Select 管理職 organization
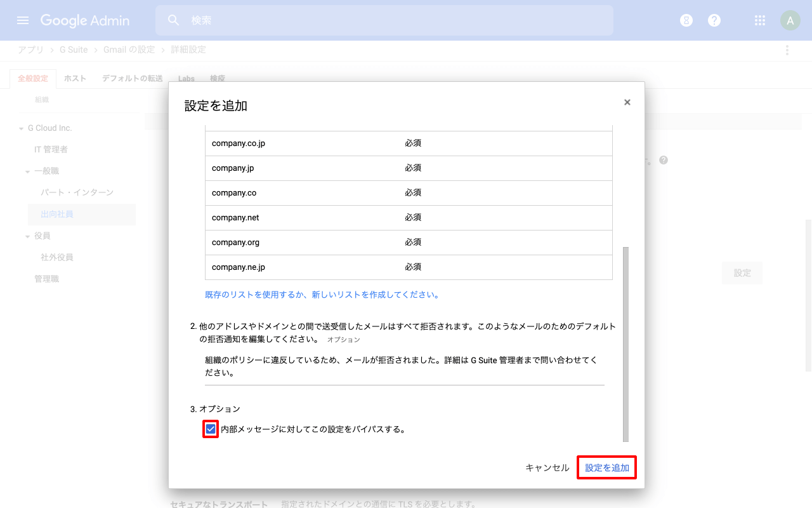 point(47,279)
